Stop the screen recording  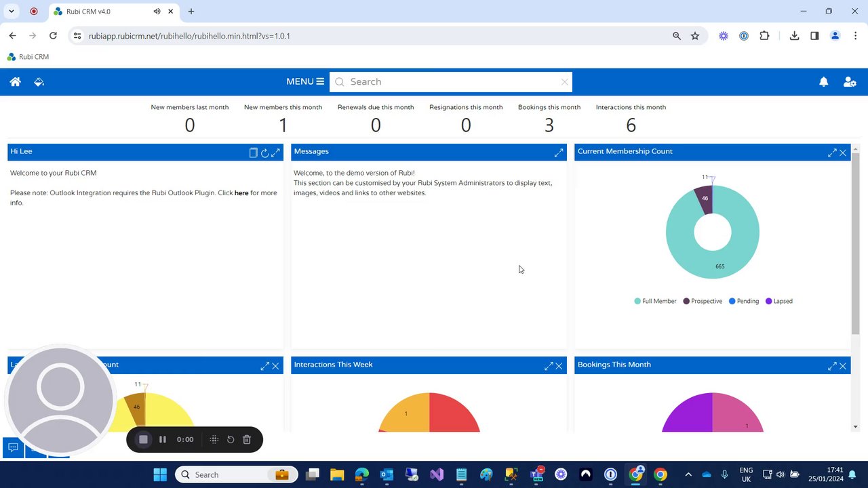click(143, 439)
